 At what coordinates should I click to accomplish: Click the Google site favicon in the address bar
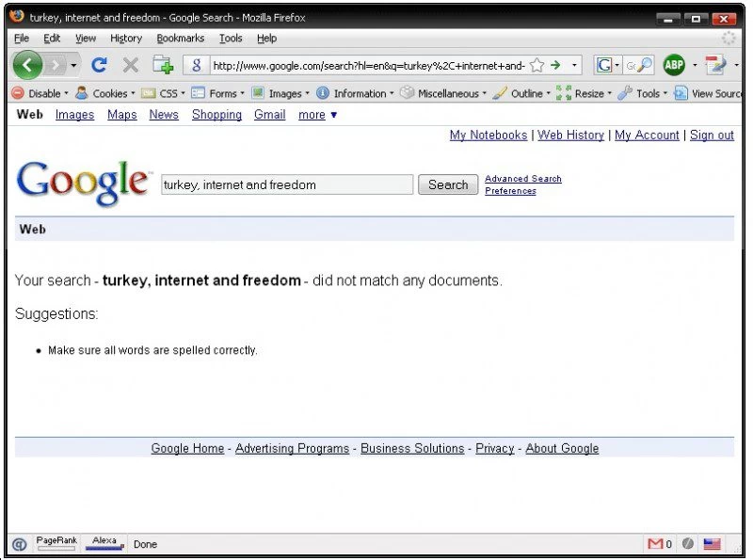[x=196, y=65]
